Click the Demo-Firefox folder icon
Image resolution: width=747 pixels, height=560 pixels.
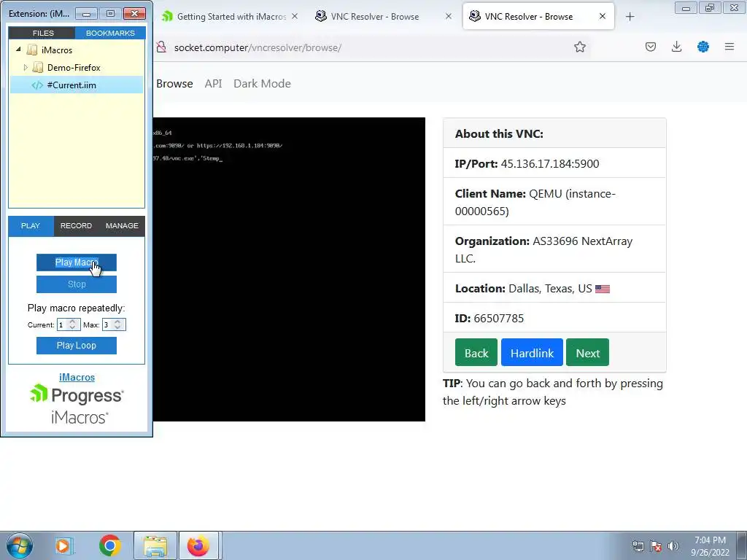(x=38, y=68)
